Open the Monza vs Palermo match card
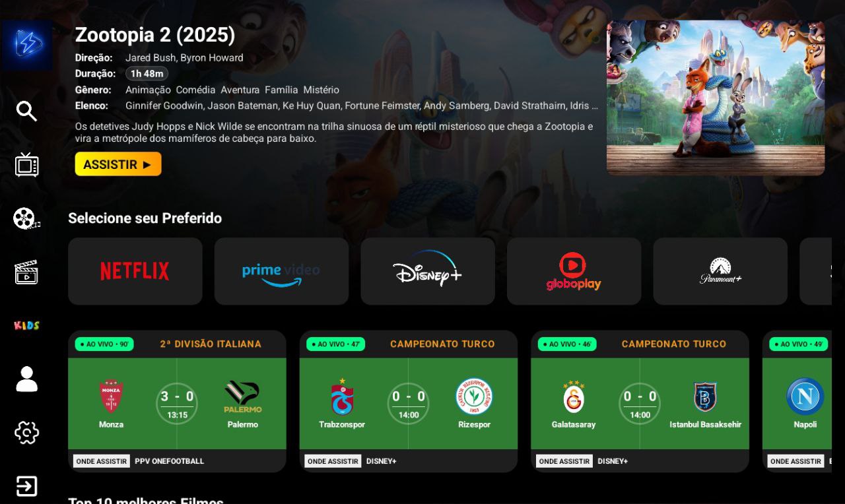The width and height of the screenshot is (845, 504). (177, 401)
